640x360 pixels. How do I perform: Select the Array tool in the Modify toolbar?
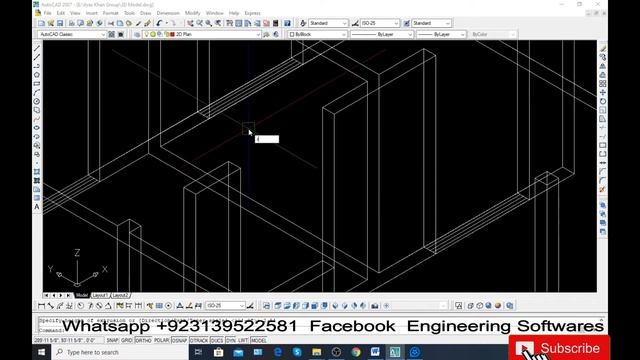603,84
